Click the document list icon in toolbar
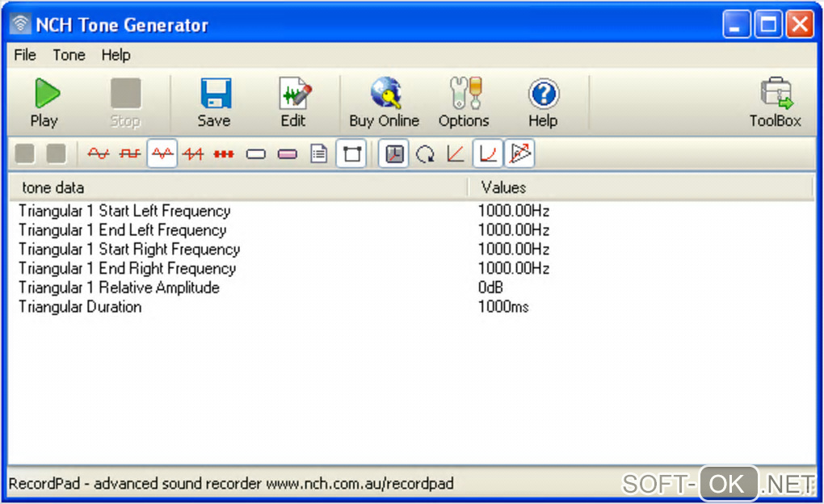This screenshot has width=824, height=504. (319, 154)
